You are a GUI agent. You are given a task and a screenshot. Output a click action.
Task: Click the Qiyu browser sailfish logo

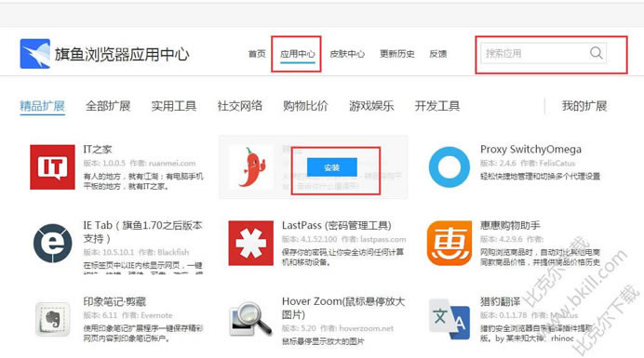tap(35, 53)
